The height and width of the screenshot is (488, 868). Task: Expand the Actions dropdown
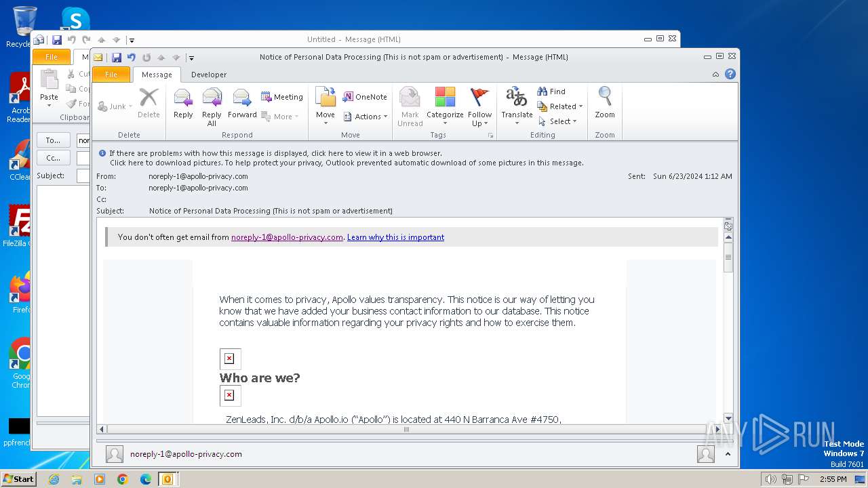click(x=366, y=117)
